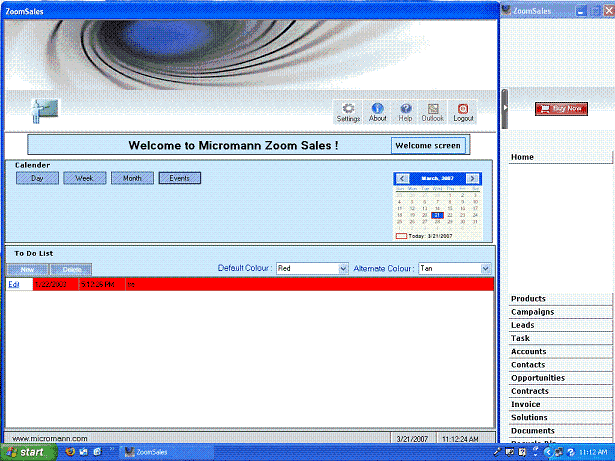Click the 11:12:24 AM status bar time
The image size is (615, 461).
click(460, 439)
